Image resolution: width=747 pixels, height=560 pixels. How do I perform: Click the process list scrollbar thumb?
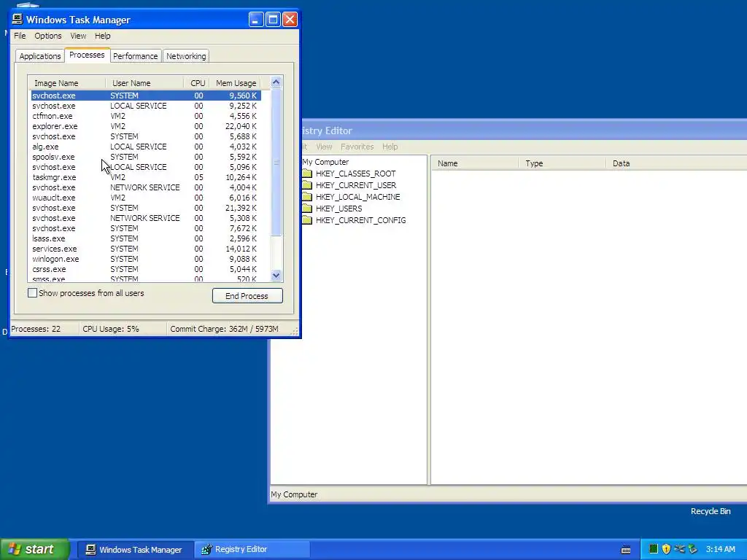(276, 162)
